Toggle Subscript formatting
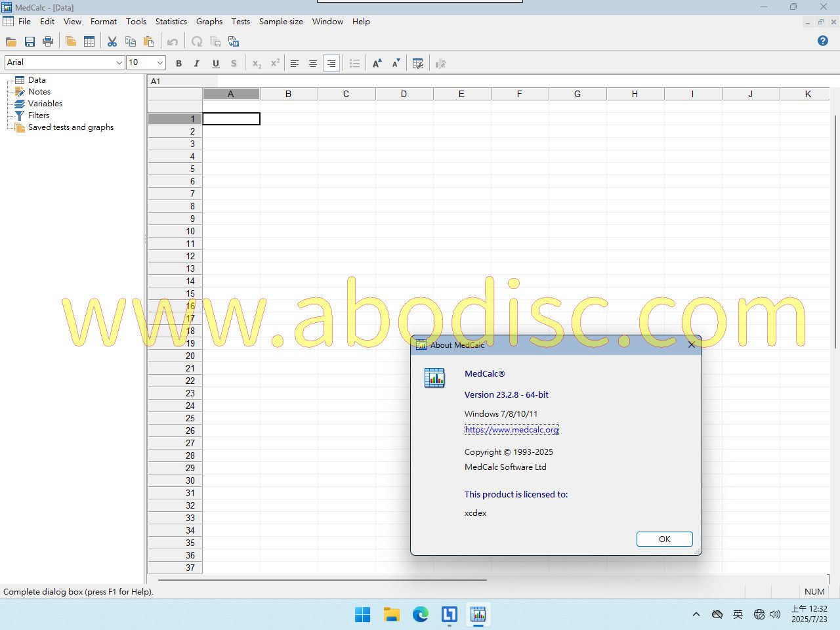The image size is (840, 630). tap(257, 64)
